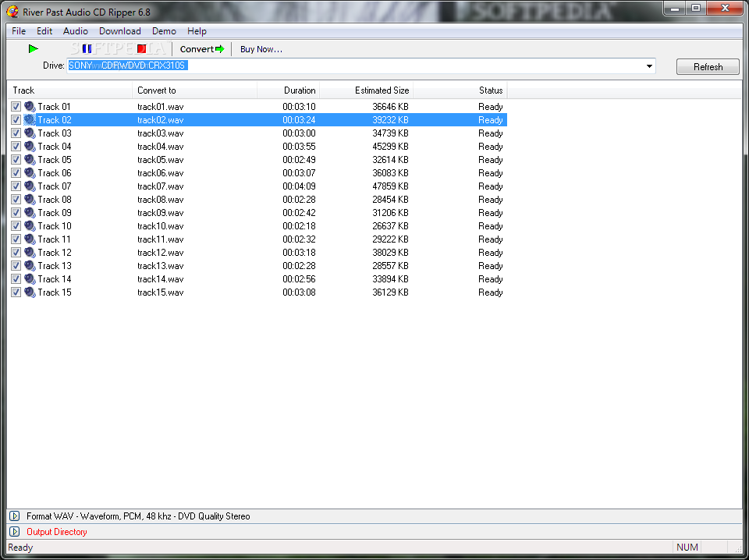Uncheck the Track 08 checkbox
749x560 pixels.
click(16, 200)
